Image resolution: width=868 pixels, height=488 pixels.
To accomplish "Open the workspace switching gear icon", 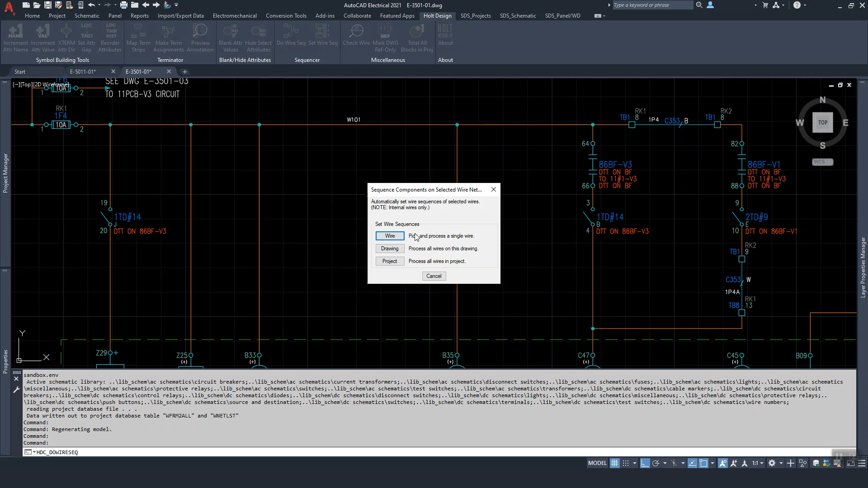I will 772,463.
